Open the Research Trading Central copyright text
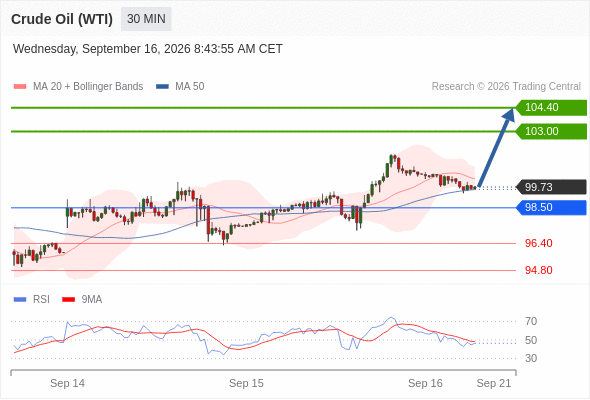This screenshot has width=590, height=400. [506, 87]
